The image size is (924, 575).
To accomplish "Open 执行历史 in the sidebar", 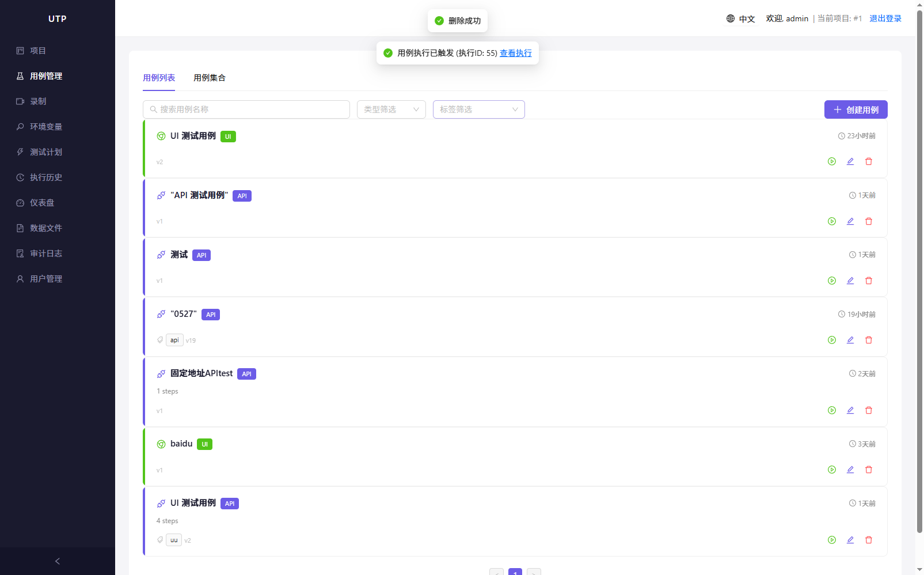I will pyautogui.click(x=58, y=177).
